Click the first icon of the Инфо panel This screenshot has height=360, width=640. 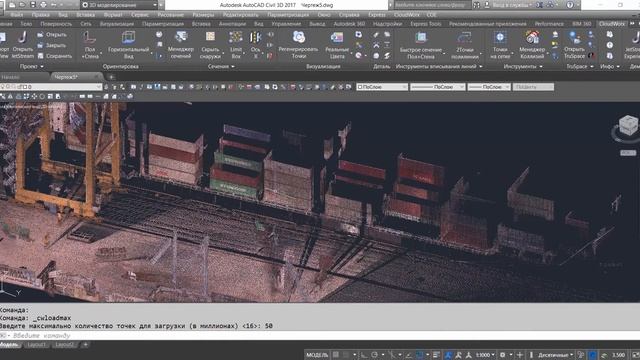pyautogui.click(x=609, y=34)
